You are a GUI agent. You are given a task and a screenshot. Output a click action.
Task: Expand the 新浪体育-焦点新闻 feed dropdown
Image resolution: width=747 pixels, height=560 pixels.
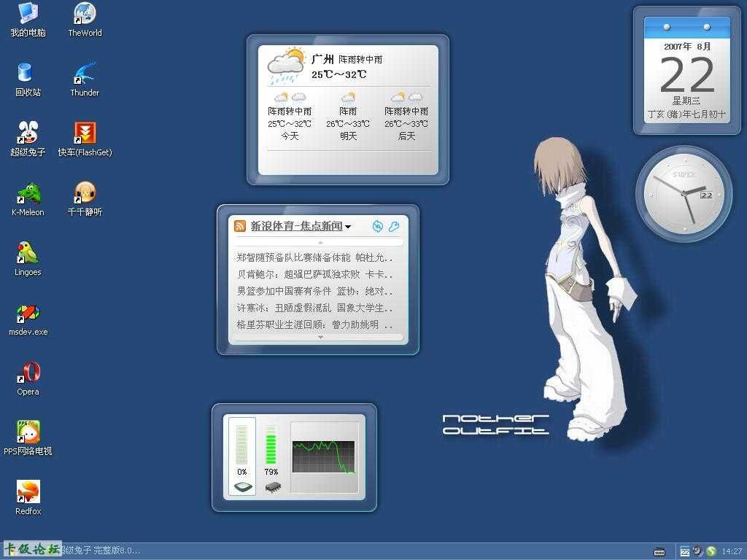[x=349, y=227]
